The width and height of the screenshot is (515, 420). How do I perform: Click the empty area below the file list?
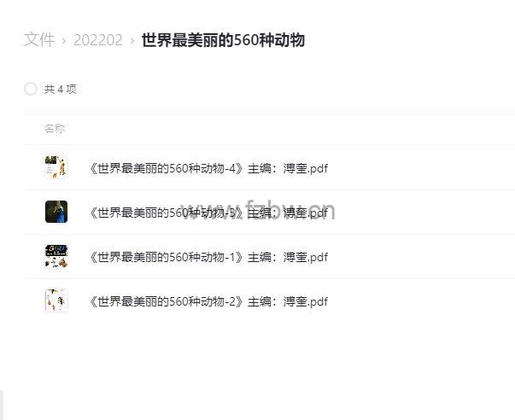pyautogui.click(x=263, y=361)
